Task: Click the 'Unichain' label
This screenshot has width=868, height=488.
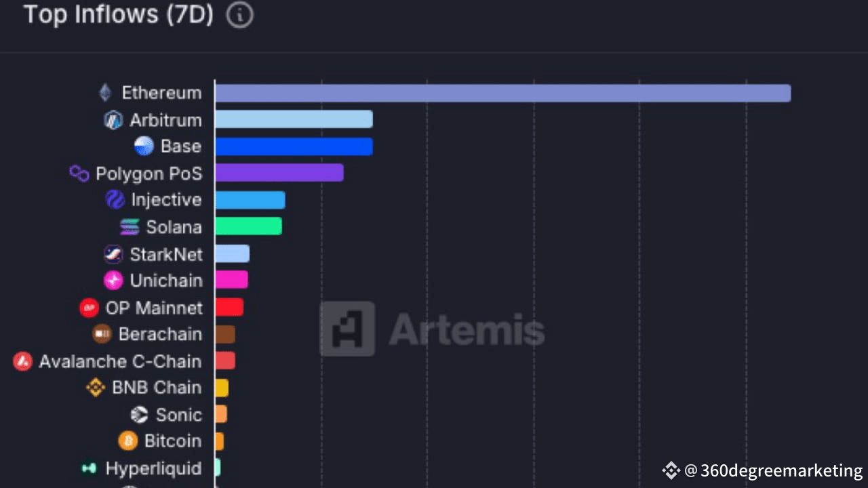Action: tap(166, 281)
